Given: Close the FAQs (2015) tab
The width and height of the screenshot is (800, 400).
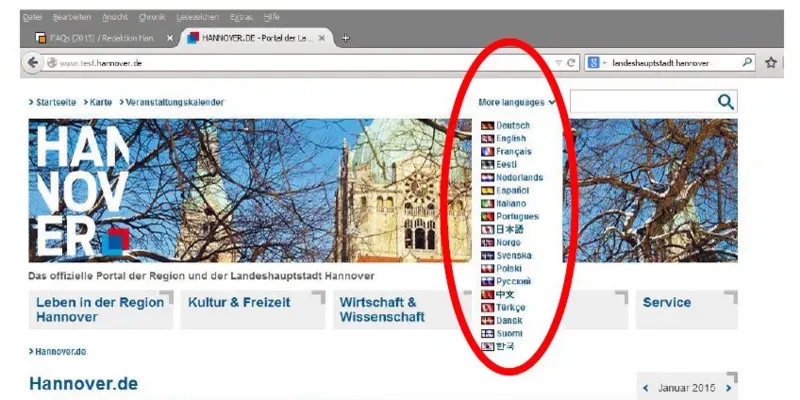Looking at the screenshot, I should pos(170,38).
